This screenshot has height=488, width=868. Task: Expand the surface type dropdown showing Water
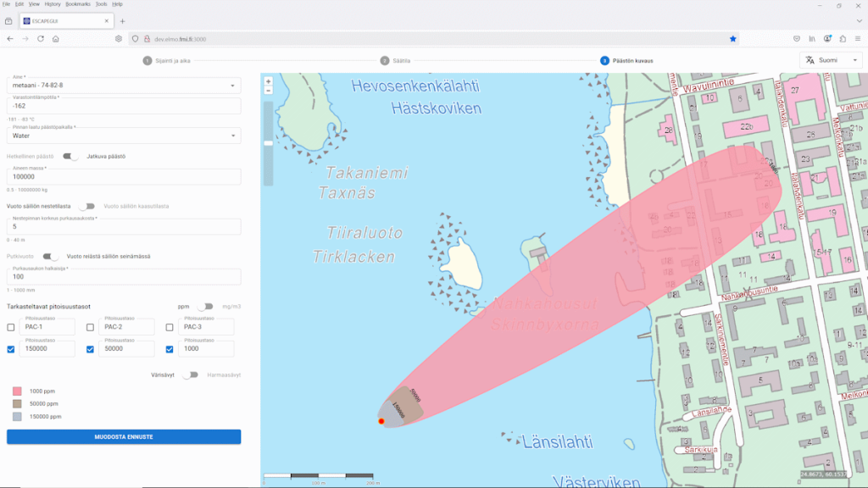tap(123, 136)
